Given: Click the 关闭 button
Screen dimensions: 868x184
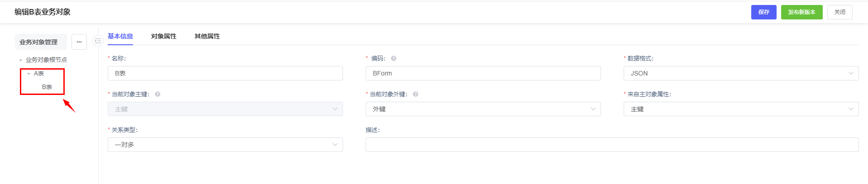Looking at the screenshot, I should point(839,12).
